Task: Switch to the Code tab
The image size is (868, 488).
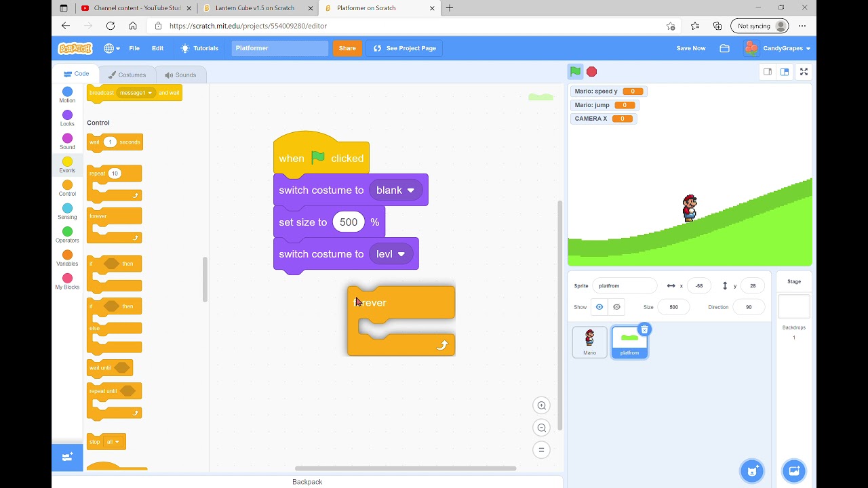Action: click(x=76, y=74)
